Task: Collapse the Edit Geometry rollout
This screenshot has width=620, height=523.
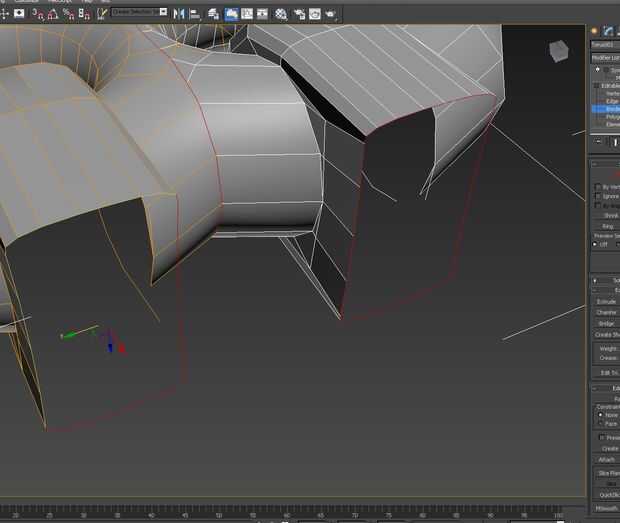Action: pos(606,388)
